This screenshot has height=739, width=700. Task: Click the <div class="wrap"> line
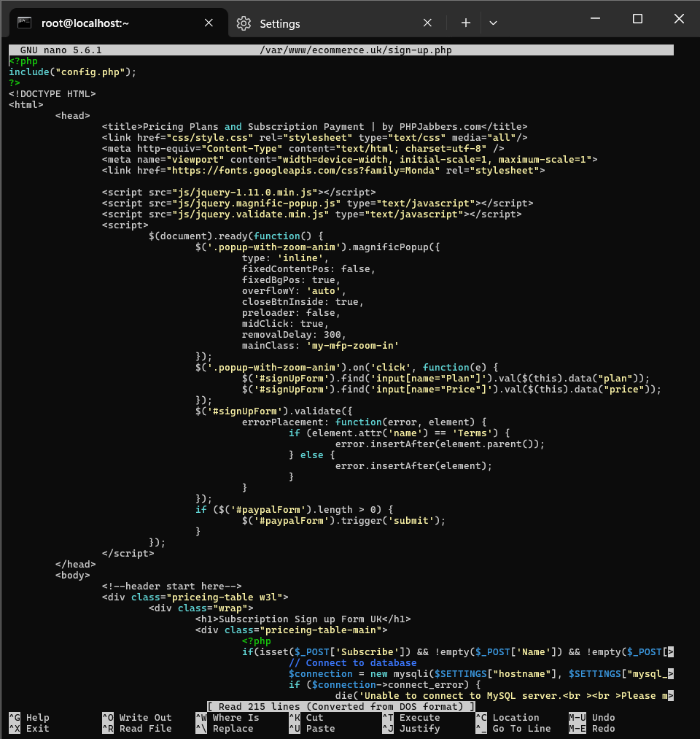click(201, 608)
